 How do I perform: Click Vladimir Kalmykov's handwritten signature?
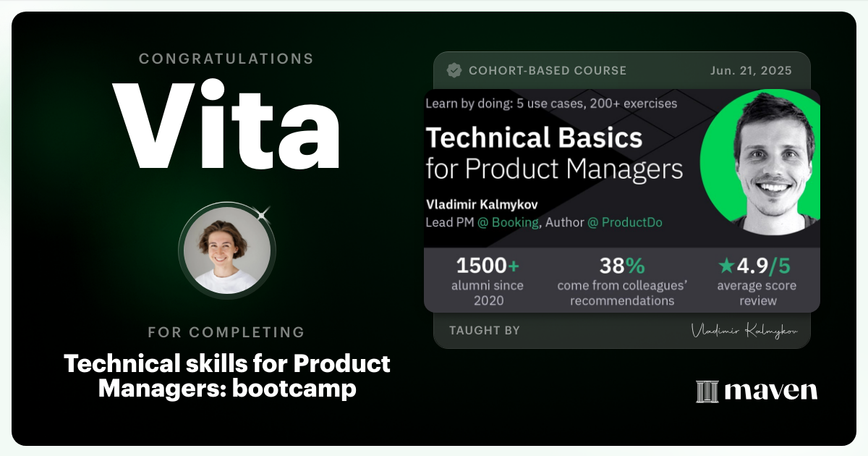tap(745, 329)
